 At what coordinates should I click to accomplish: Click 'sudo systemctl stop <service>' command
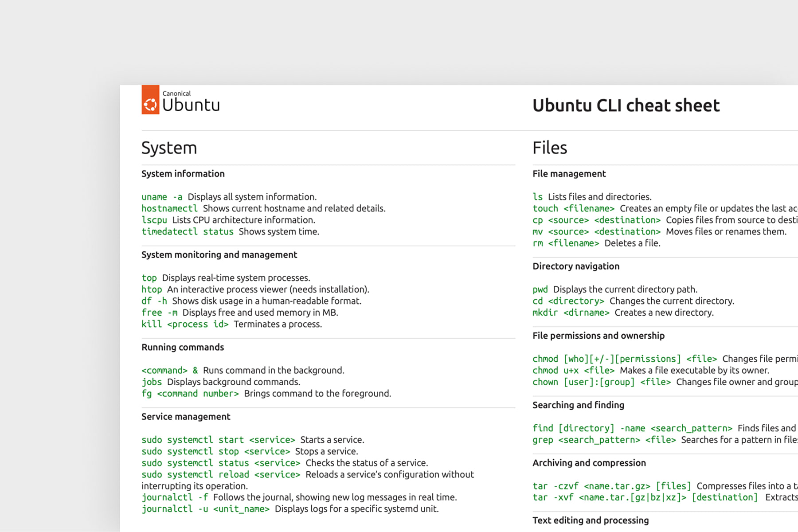[x=216, y=451]
